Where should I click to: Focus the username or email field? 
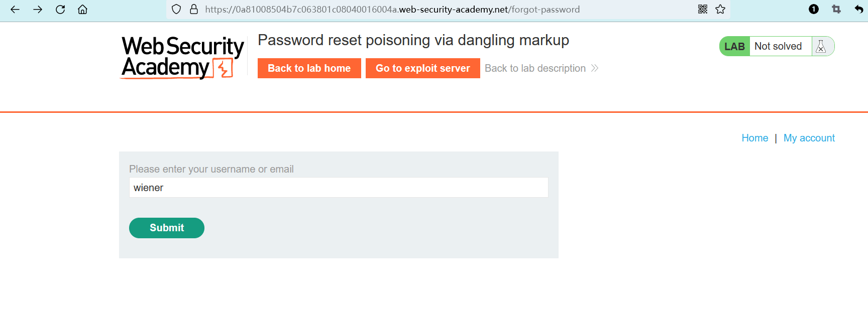pos(338,188)
